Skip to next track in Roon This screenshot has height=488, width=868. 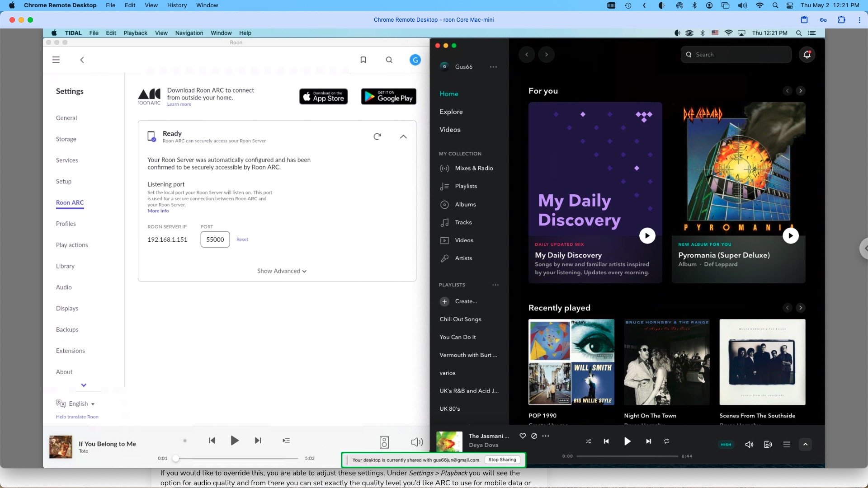[x=258, y=441]
